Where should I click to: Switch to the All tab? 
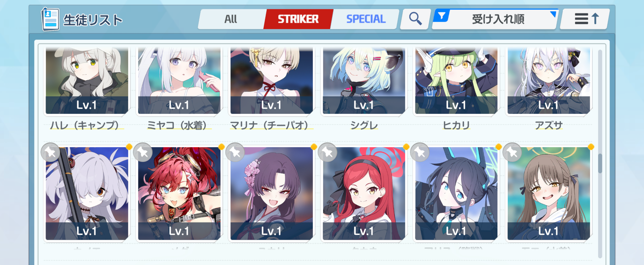point(230,19)
